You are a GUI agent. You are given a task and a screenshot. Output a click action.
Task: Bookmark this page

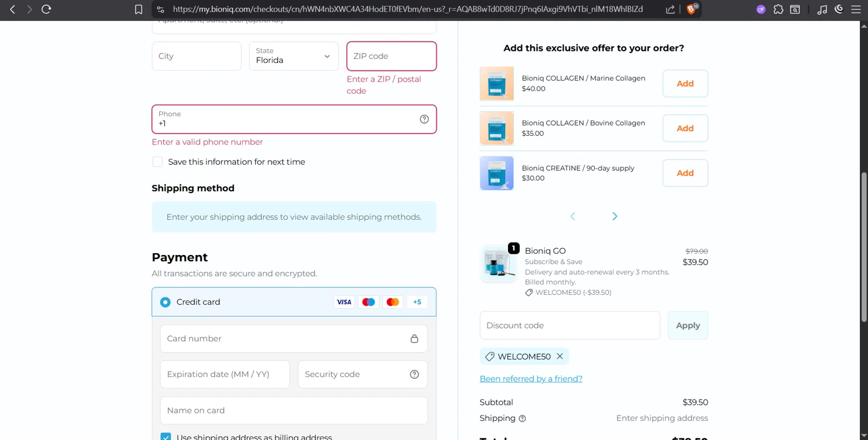(x=138, y=9)
